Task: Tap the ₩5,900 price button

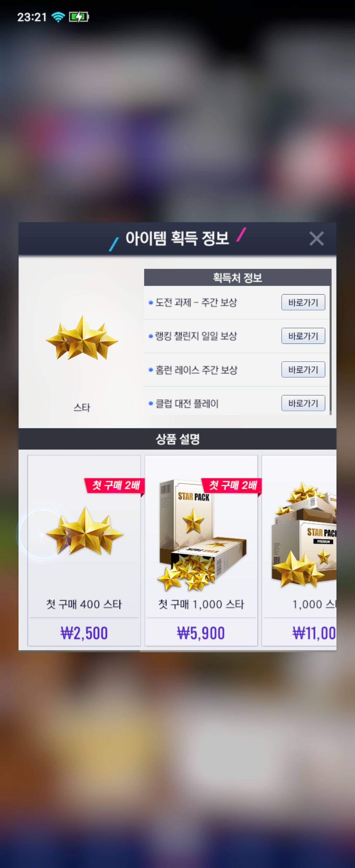Action: pos(201,633)
